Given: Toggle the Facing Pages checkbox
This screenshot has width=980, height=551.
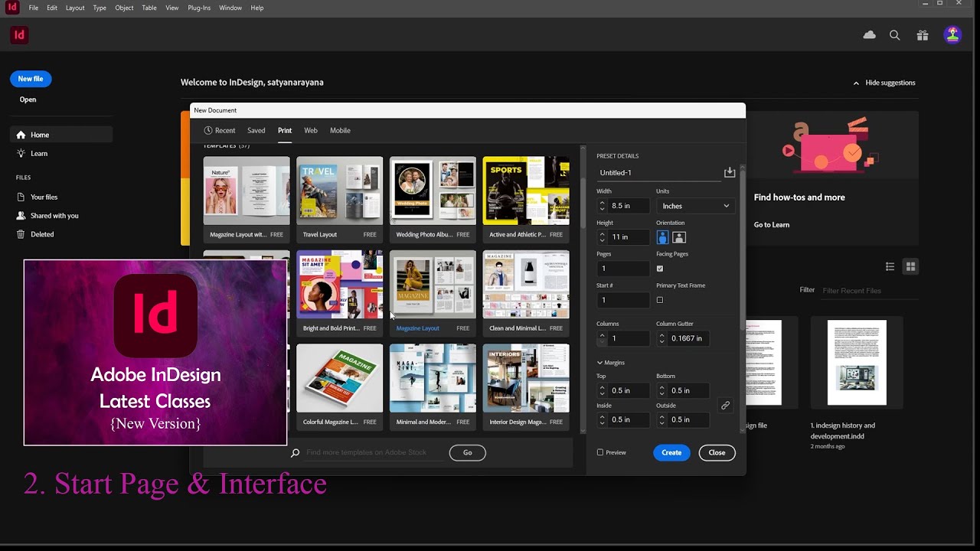Looking at the screenshot, I should pos(660,269).
